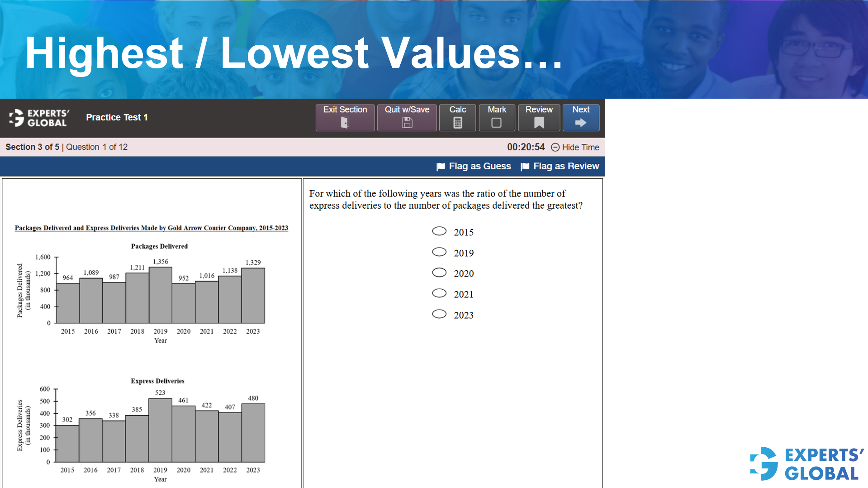
Task: Exit the section via Exit Section
Action: pos(345,117)
